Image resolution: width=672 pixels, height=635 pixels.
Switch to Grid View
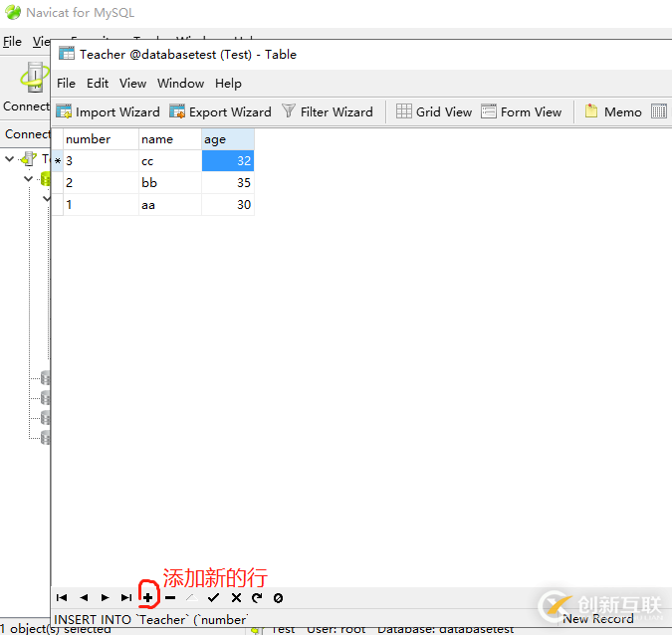pos(434,111)
